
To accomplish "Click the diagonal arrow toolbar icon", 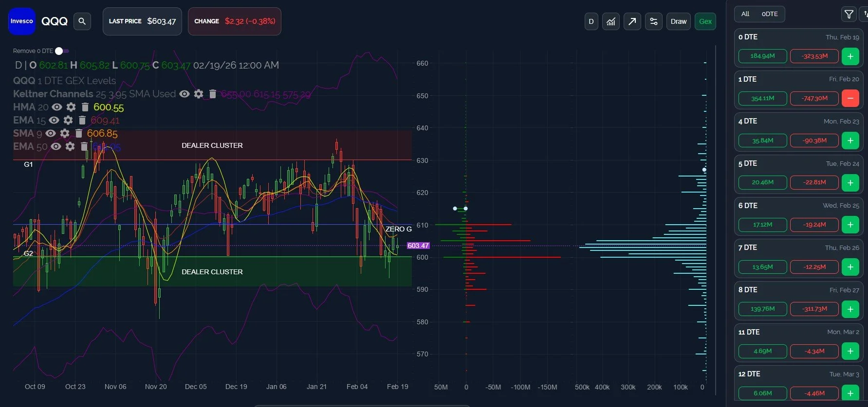I will 632,21.
